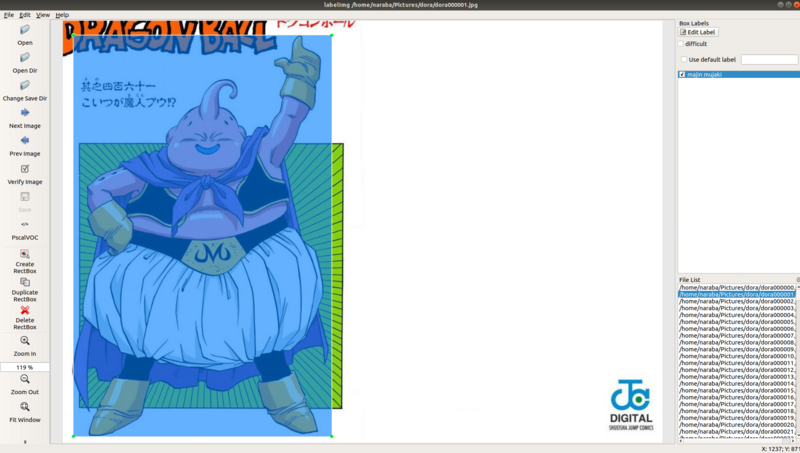Click the File List horizontal scrollbar
This screenshot has width=800, height=453.
(x=737, y=441)
